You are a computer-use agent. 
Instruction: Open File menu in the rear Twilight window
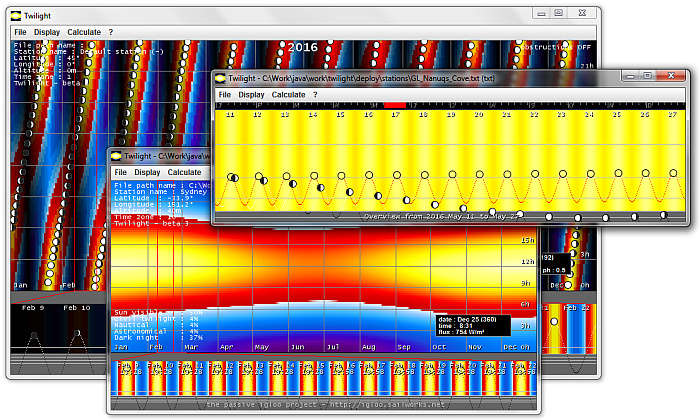click(x=21, y=32)
